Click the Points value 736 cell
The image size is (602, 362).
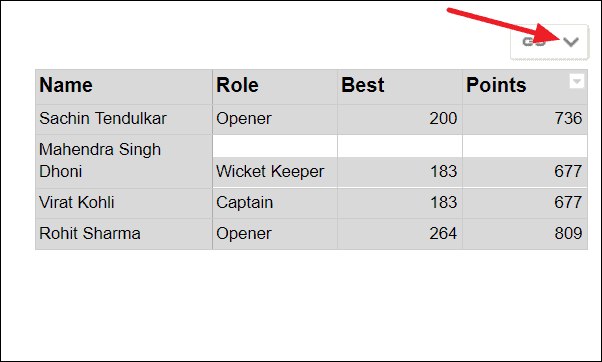coord(525,119)
